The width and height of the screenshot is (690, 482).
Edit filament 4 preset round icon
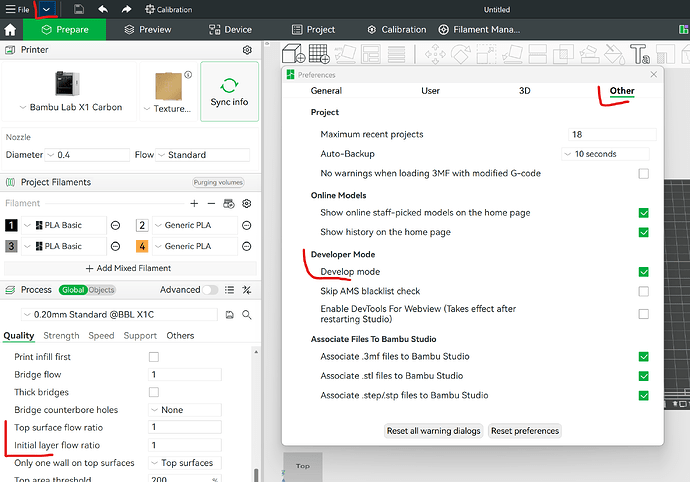coord(247,246)
